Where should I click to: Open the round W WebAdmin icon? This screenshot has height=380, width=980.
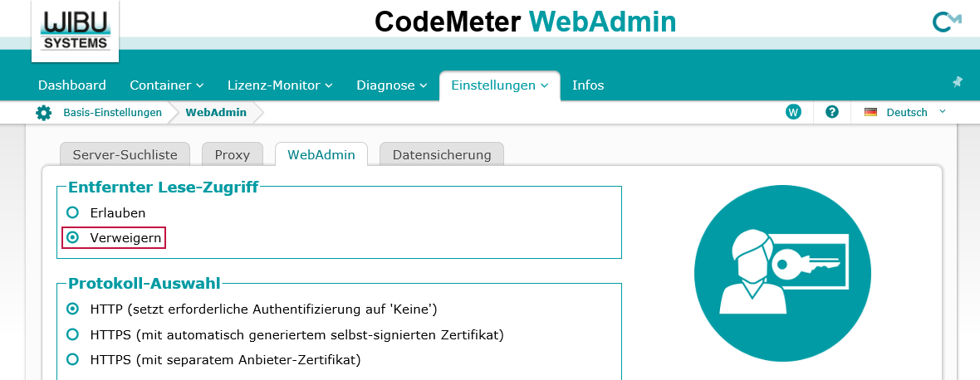pos(793,112)
